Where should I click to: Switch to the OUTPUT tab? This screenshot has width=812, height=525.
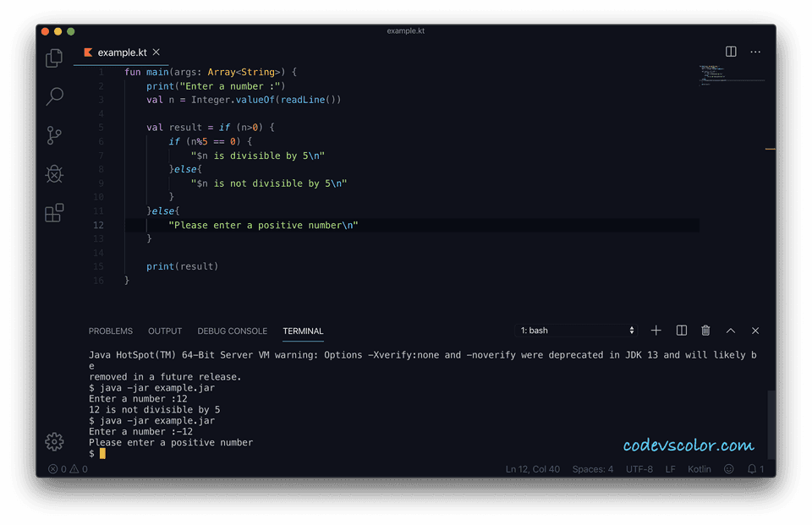[x=164, y=331]
